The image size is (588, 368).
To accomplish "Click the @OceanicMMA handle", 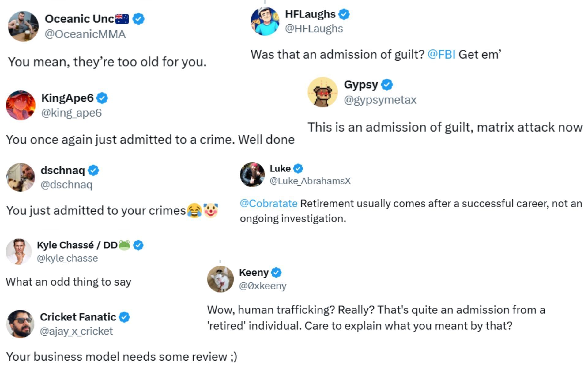I will point(85,34).
